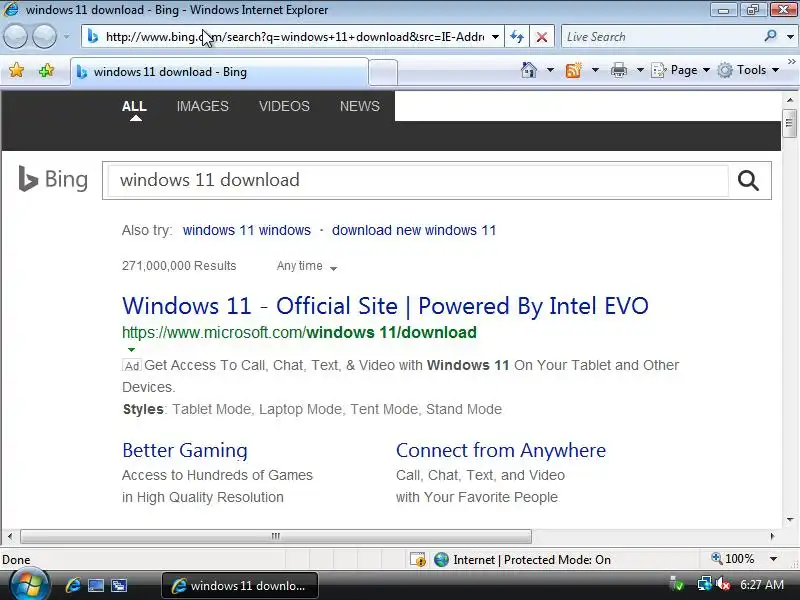
Task: Switch to the VIDEOS results tab
Action: [284, 106]
